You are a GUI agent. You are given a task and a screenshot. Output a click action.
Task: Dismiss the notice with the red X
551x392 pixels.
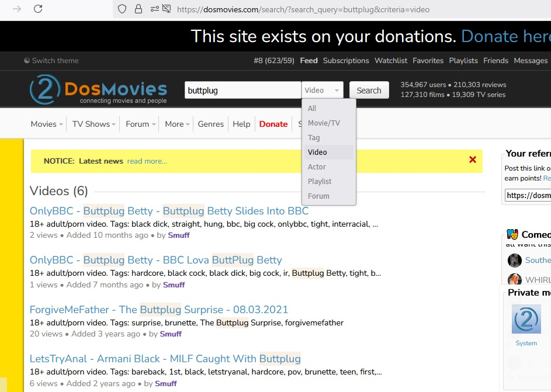473,160
